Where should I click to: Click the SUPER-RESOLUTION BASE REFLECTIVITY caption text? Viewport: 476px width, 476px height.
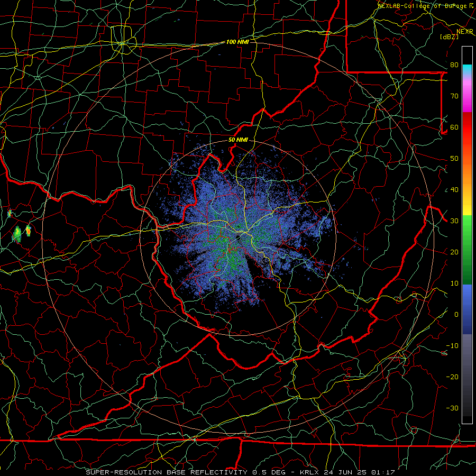click(167, 472)
